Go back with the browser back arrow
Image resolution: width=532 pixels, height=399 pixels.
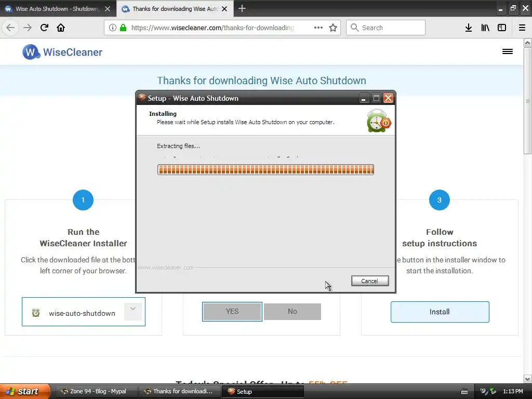coord(10,28)
